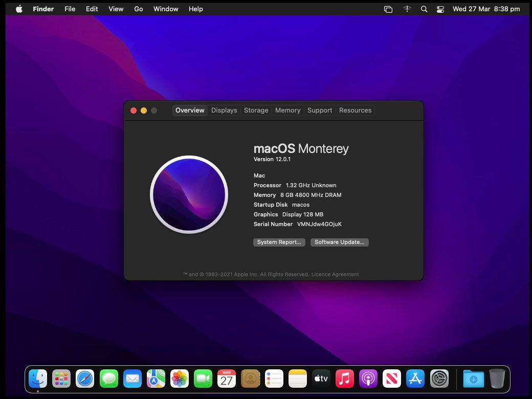
Task: Open Notes app in the Dock
Action: (x=298, y=379)
